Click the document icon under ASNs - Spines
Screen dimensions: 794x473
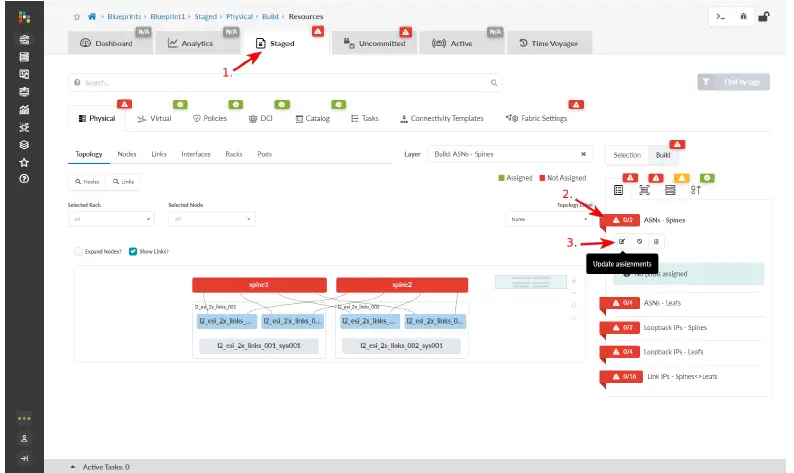(656, 242)
